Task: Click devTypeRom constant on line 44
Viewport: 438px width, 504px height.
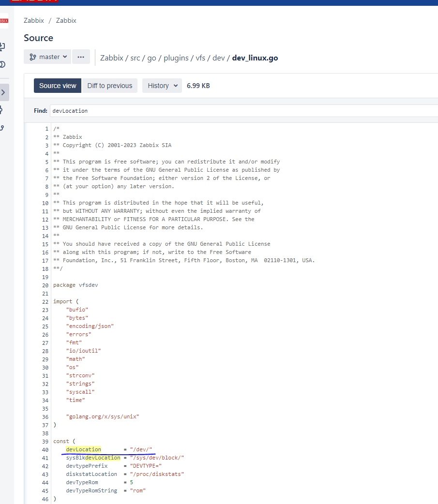Action: [82, 482]
